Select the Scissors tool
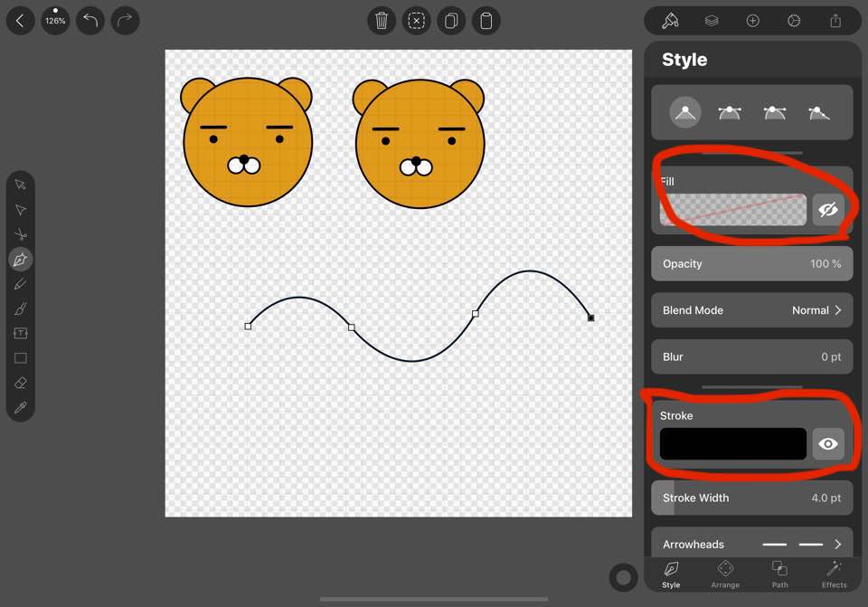 click(21, 234)
